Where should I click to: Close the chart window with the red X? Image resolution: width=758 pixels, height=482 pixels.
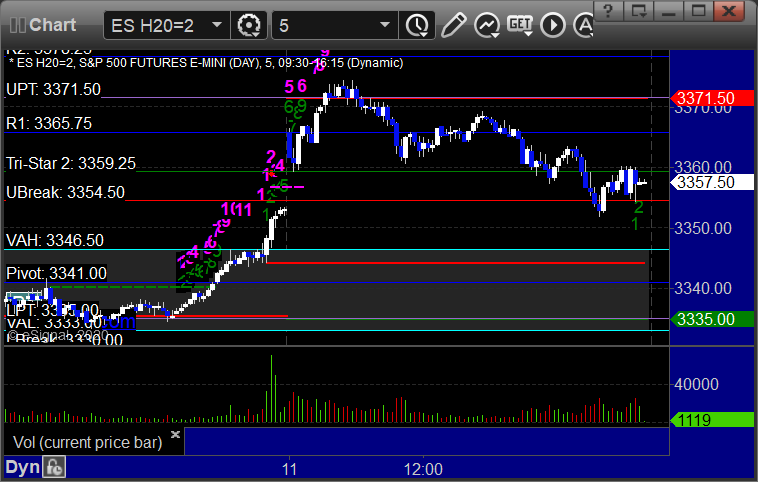(x=729, y=11)
